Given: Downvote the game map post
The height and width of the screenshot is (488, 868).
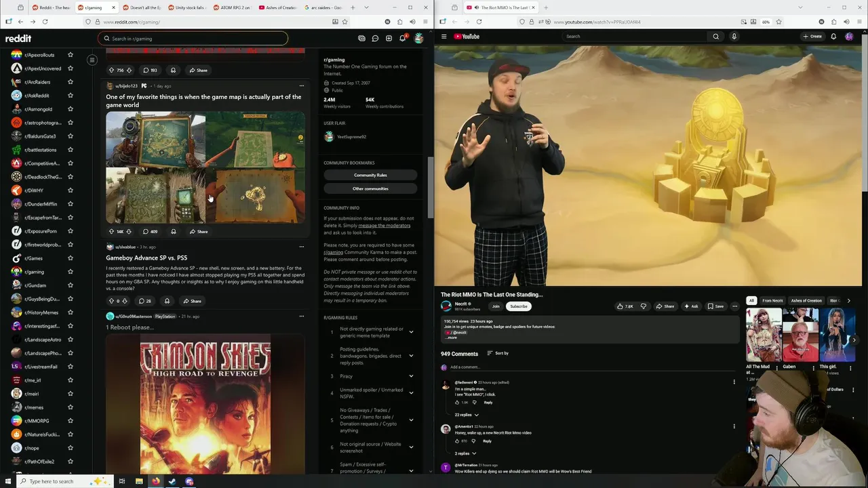Looking at the screenshot, I should pyautogui.click(x=129, y=232).
